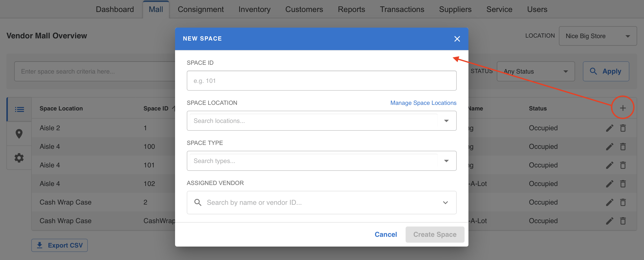This screenshot has height=260, width=644.
Task: Edit the Aisle 4 space 102 row
Action: (610, 184)
